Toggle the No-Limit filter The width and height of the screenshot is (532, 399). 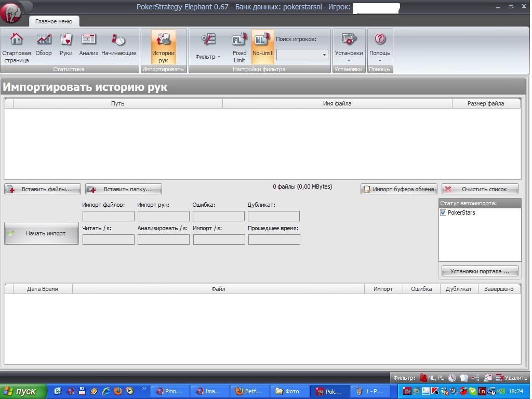262,47
